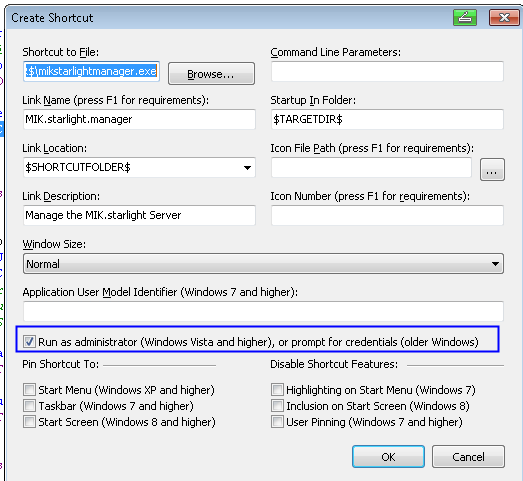Click the Link Description input field
The height and width of the screenshot is (481, 523).
point(139,215)
